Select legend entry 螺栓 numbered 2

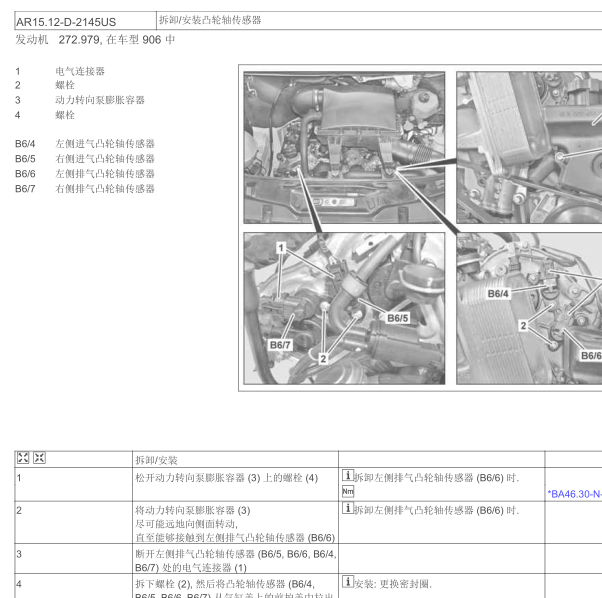coord(65,85)
